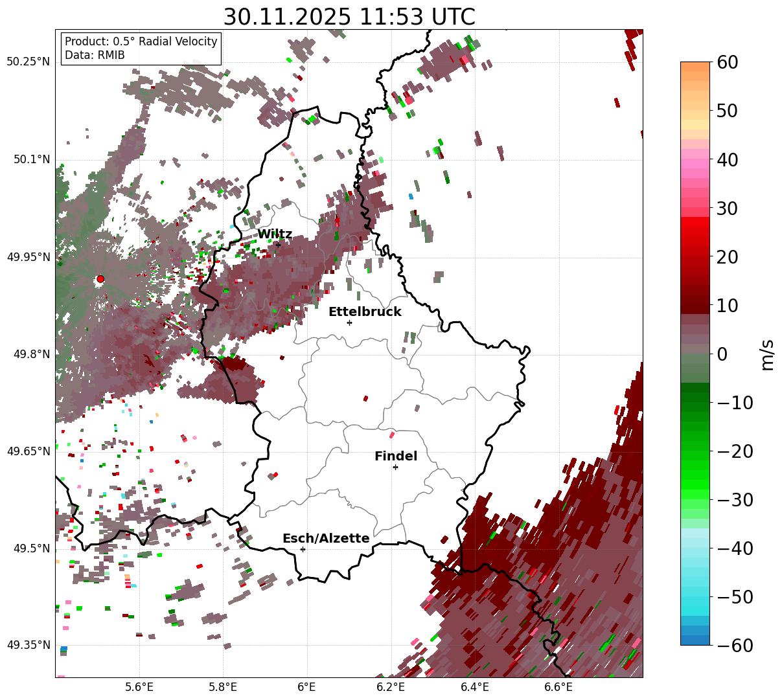Click the 50.1°N latitude label
The height and width of the screenshot is (700, 782).
[31, 159]
